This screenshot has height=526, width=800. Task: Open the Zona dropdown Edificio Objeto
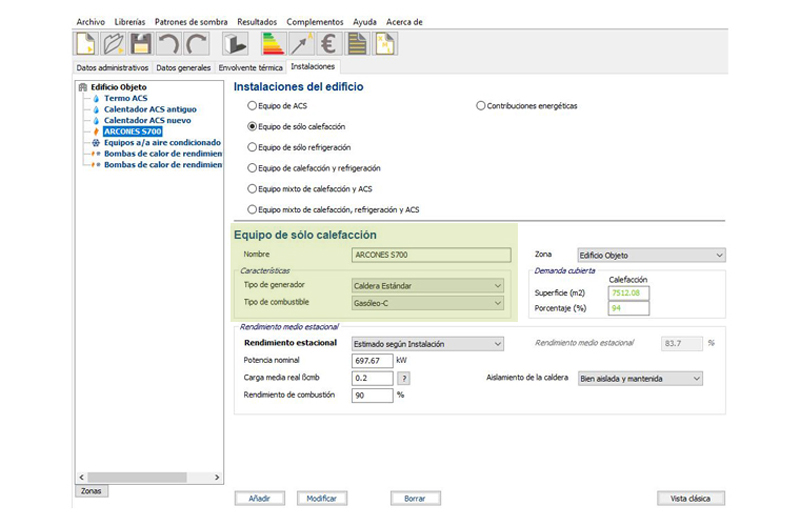(652, 255)
